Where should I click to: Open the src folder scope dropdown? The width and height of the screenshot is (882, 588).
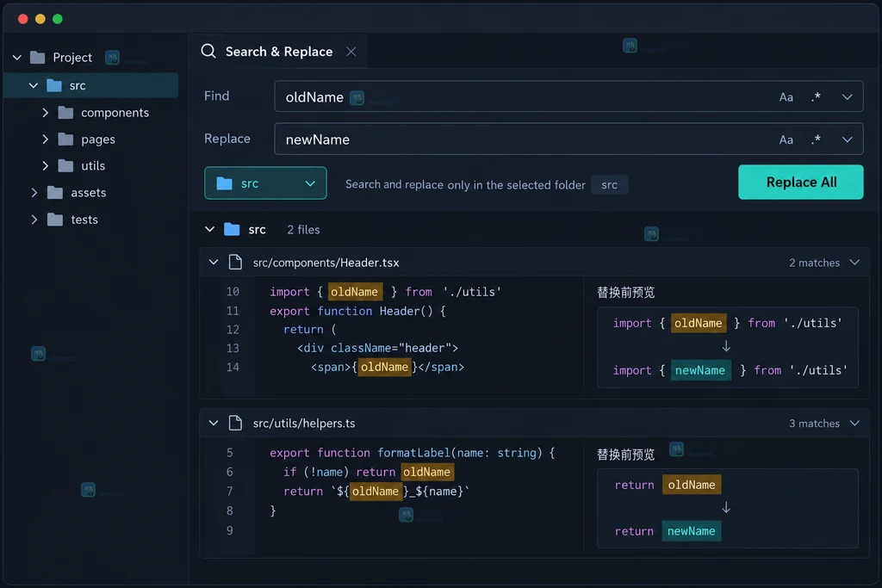pyautogui.click(x=265, y=183)
